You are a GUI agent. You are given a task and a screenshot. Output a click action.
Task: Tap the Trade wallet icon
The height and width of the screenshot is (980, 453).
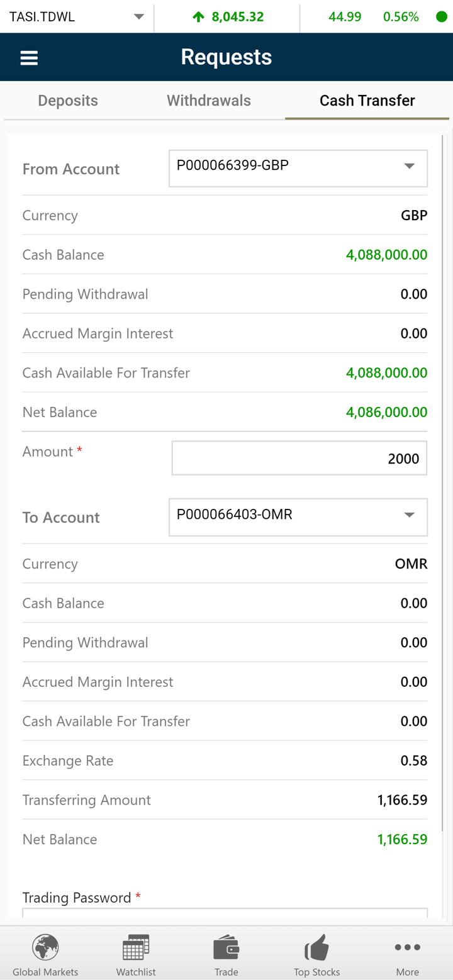226,947
